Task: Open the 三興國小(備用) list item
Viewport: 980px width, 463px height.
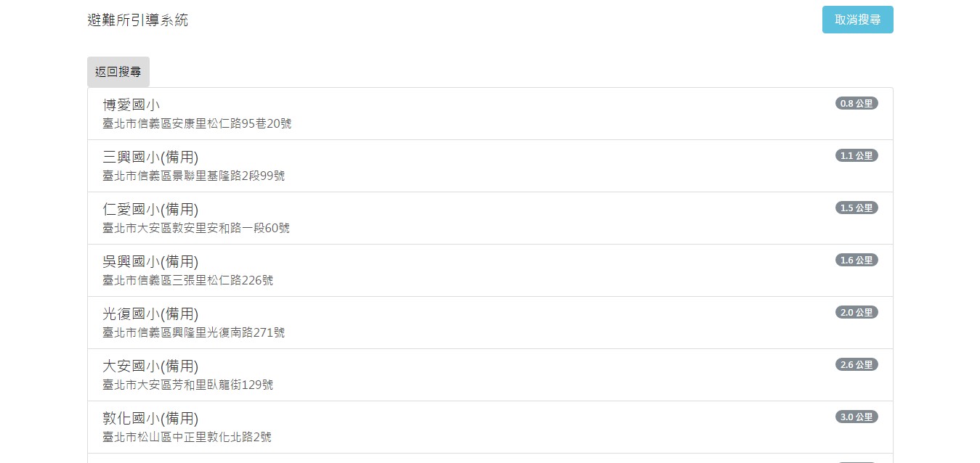Action: [490, 166]
